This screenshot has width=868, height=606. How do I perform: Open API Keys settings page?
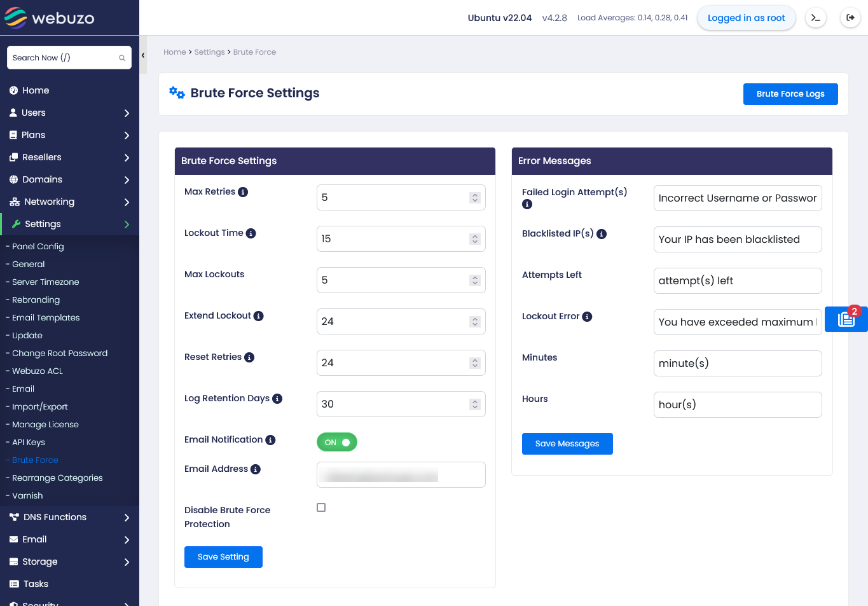[x=28, y=442]
